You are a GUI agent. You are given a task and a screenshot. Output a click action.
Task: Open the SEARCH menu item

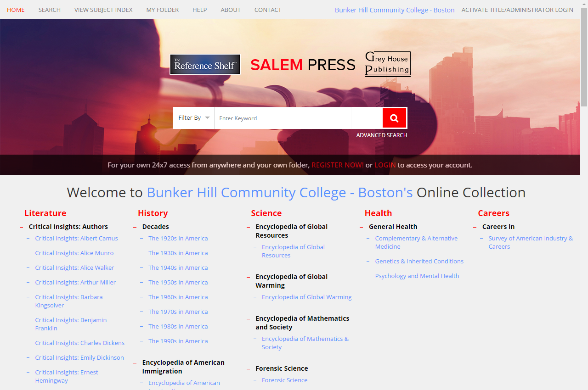pyautogui.click(x=50, y=10)
